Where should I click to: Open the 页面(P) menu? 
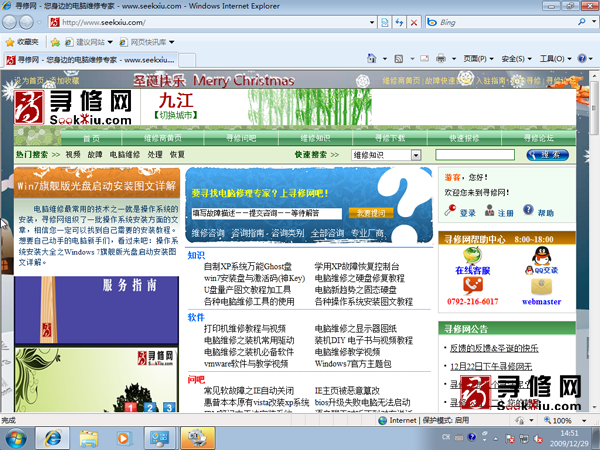(x=478, y=59)
